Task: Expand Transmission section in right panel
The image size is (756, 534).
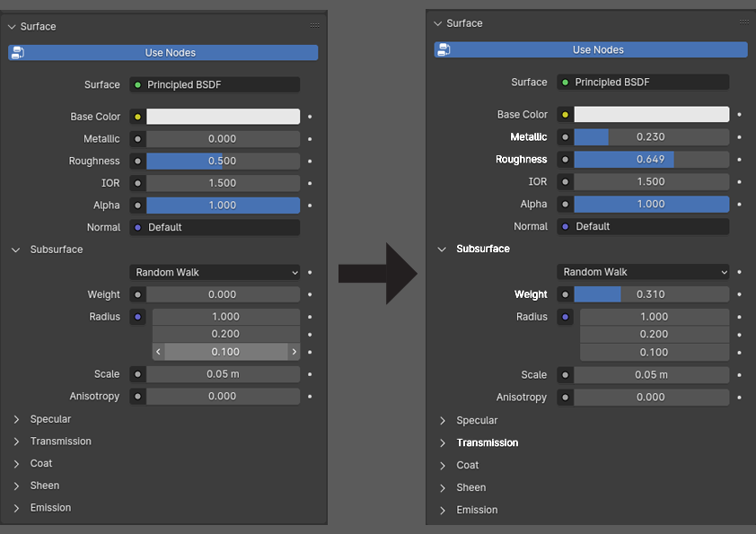Action: click(x=443, y=443)
